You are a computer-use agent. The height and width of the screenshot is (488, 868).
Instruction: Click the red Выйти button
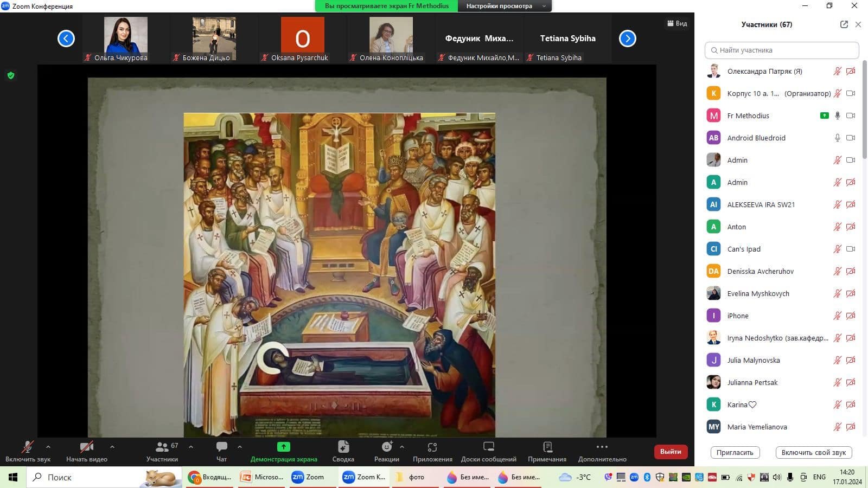point(671,452)
